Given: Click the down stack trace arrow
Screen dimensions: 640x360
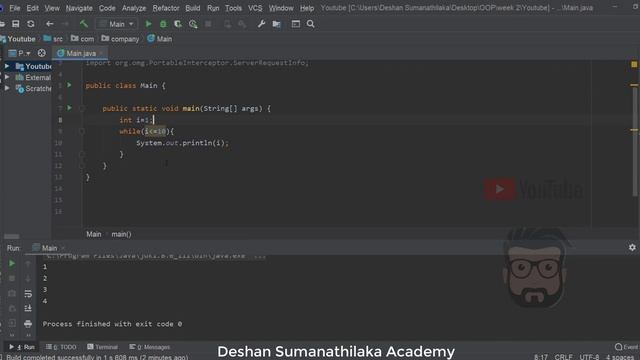Looking at the screenshot, I should [x=28, y=278].
